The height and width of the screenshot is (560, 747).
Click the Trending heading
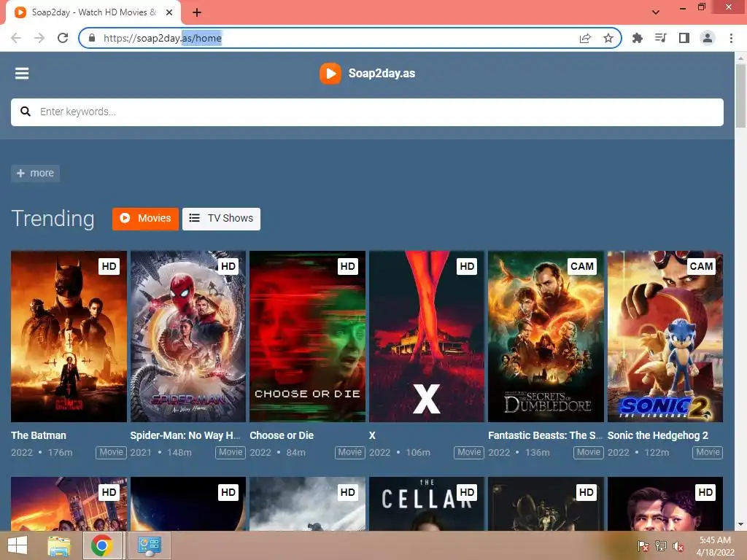click(x=53, y=219)
